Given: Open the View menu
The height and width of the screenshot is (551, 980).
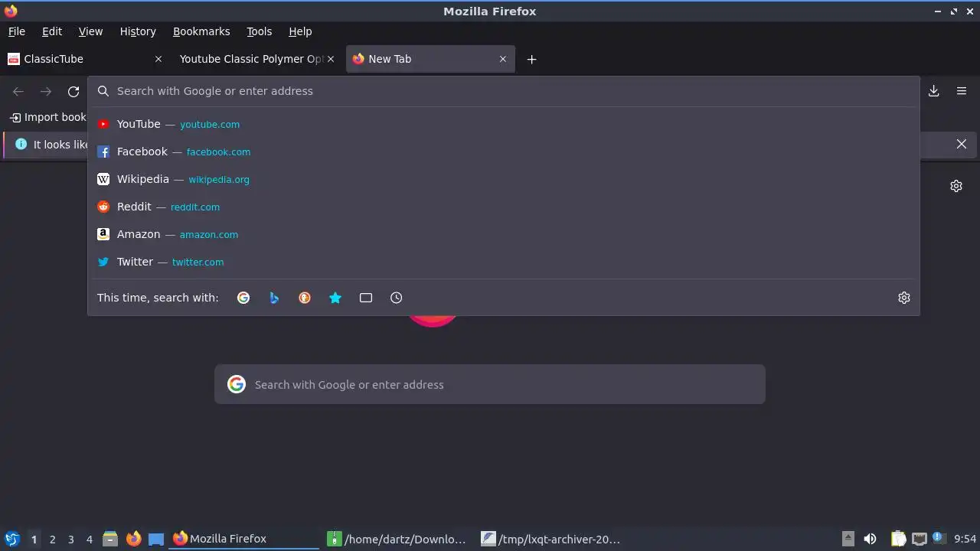Looking at the screenshot, I should (90, 31).
